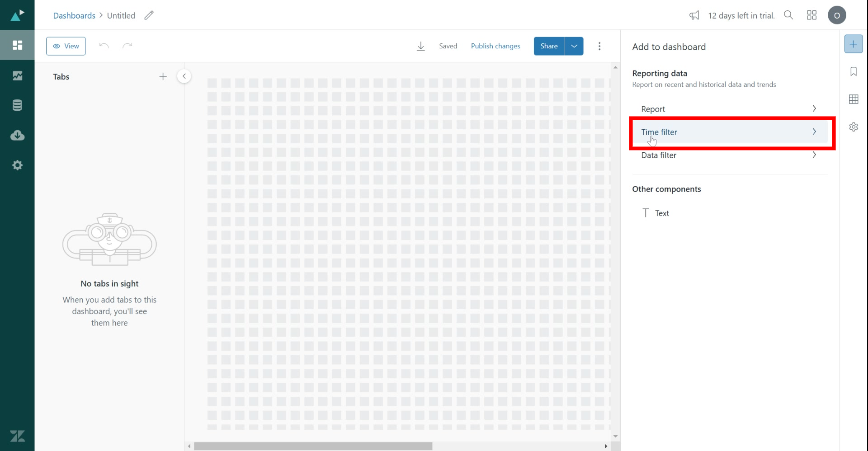Switch to View mode with eye button

click(x=66, y=46)
